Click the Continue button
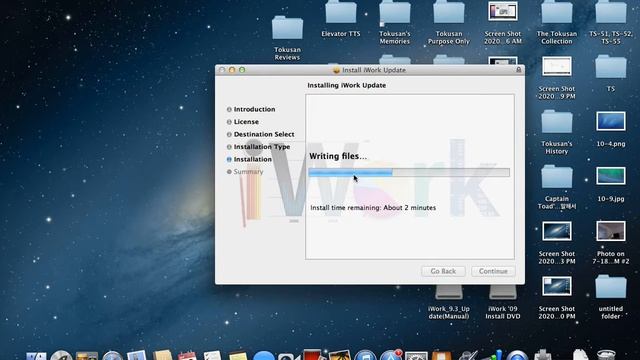This screenshot has width=640, height=360. tap(493, 271)
